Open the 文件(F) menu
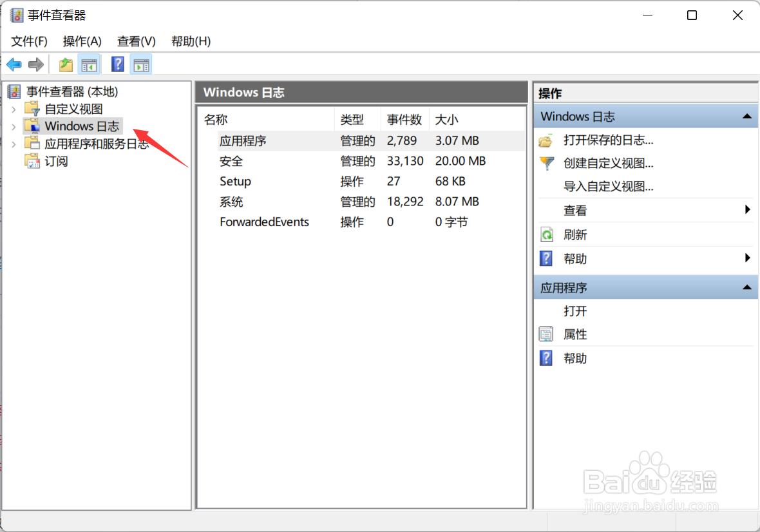 29,41
